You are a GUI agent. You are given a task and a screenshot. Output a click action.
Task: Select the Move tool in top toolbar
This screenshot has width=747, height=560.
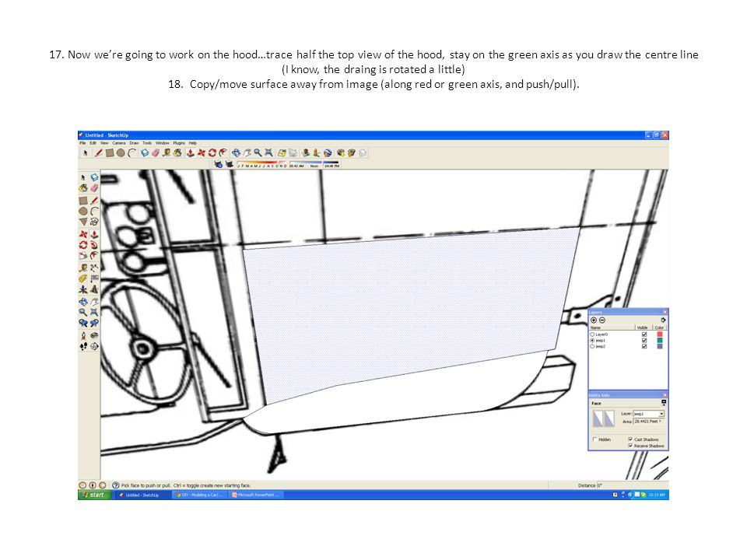tap(202, 153)
